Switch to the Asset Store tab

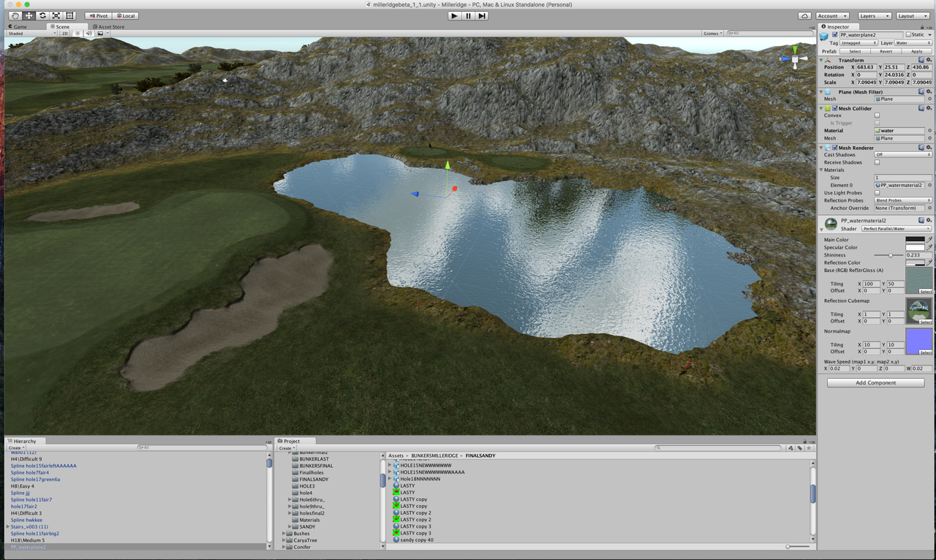point(108,26)
